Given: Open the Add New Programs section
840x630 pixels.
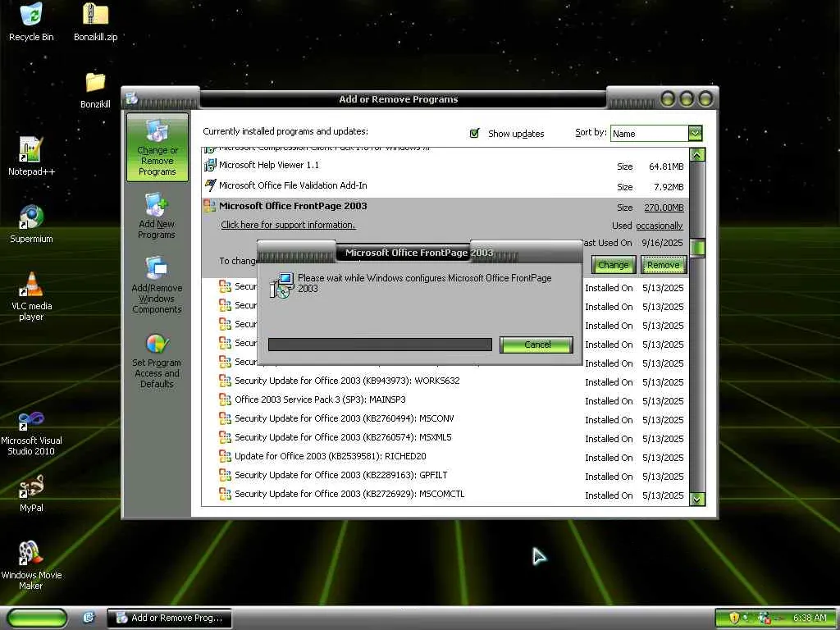Looking at the screenshot, I should click(157, 216).
